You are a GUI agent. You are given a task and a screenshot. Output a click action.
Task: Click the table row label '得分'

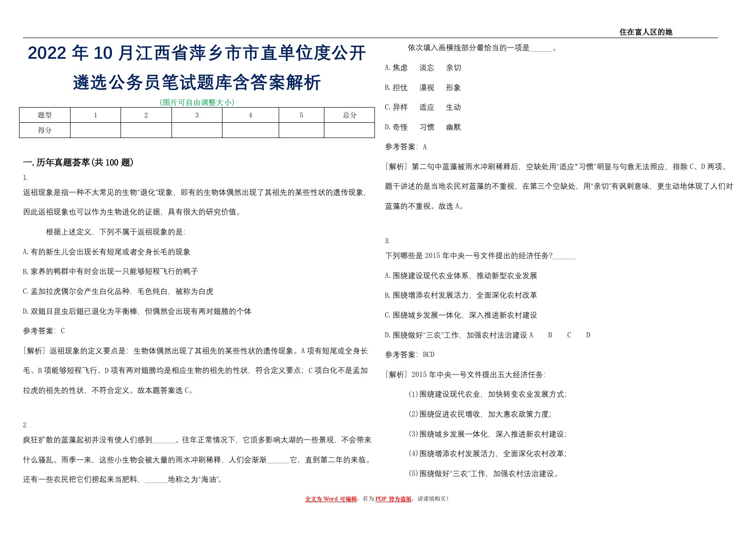(x=45, y=130)
